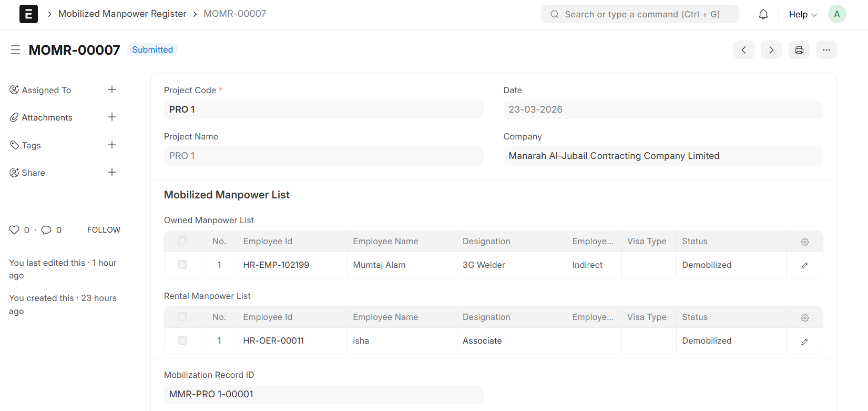Open the Help dropdown menu
Viewport: 868px width, 411px height.
(802, 14)
